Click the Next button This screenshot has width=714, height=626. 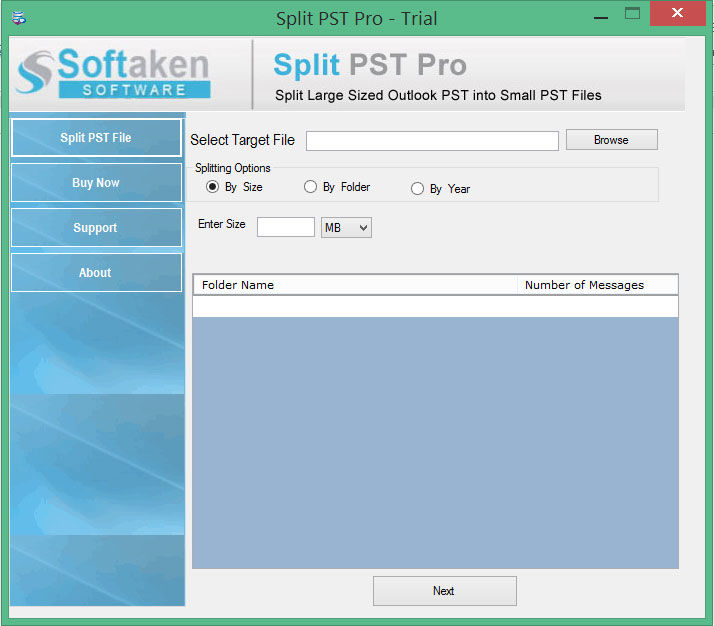click(x=444, y=590)
